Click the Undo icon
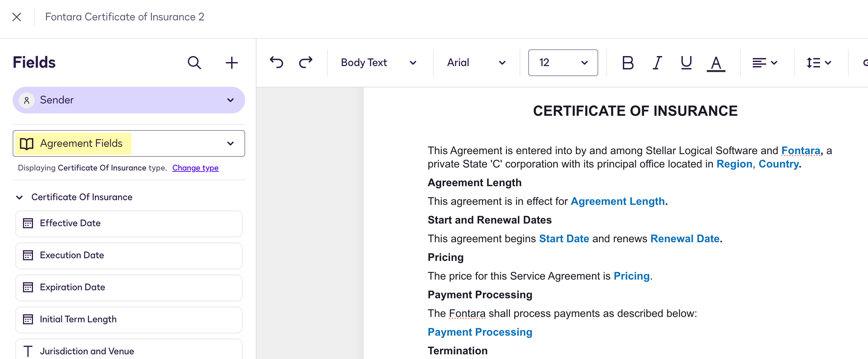Viewport: 868px width, 359px height. (x=276, y=62)
